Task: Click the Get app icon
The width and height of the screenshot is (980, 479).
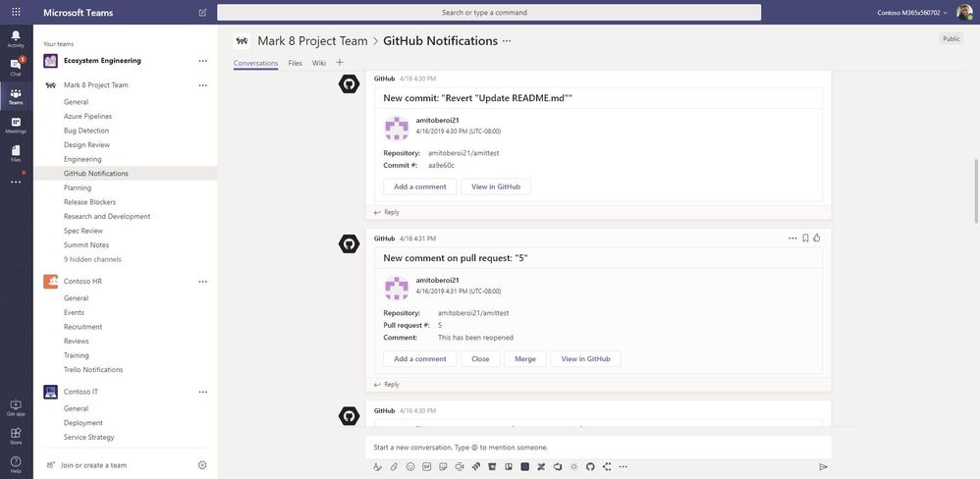Action: click(x=16, y=407)
